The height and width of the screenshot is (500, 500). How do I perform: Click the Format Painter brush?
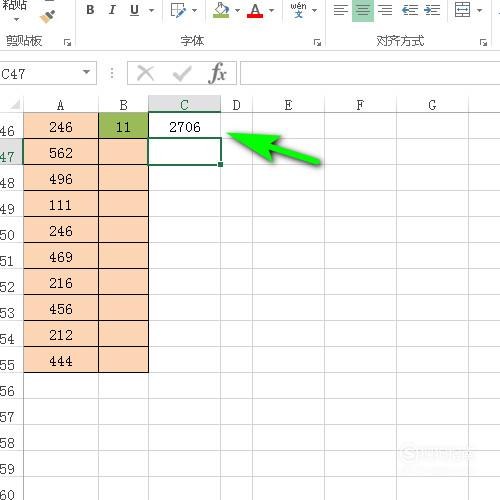[x=47, y=17]
